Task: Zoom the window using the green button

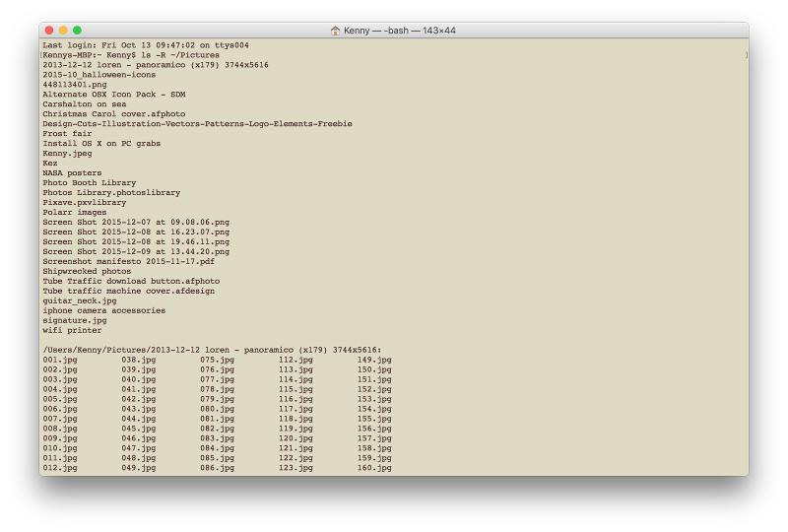Action: click(78, 31)
